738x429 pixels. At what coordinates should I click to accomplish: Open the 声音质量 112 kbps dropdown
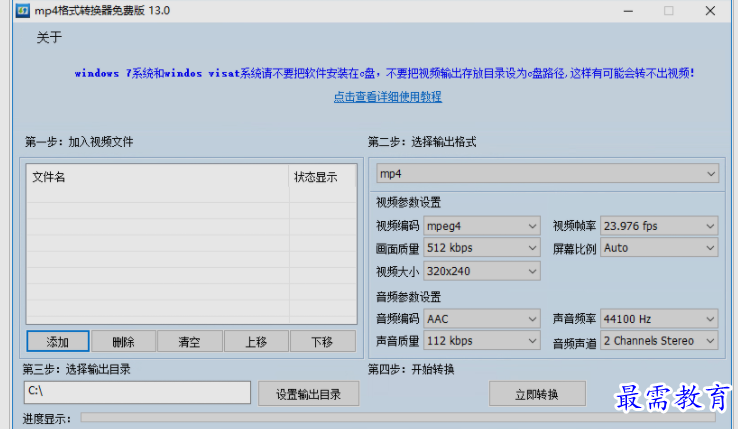coord(482,340)
